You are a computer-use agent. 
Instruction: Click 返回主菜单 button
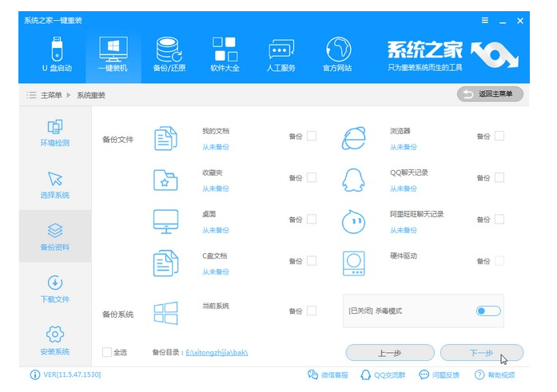point(490,94)
